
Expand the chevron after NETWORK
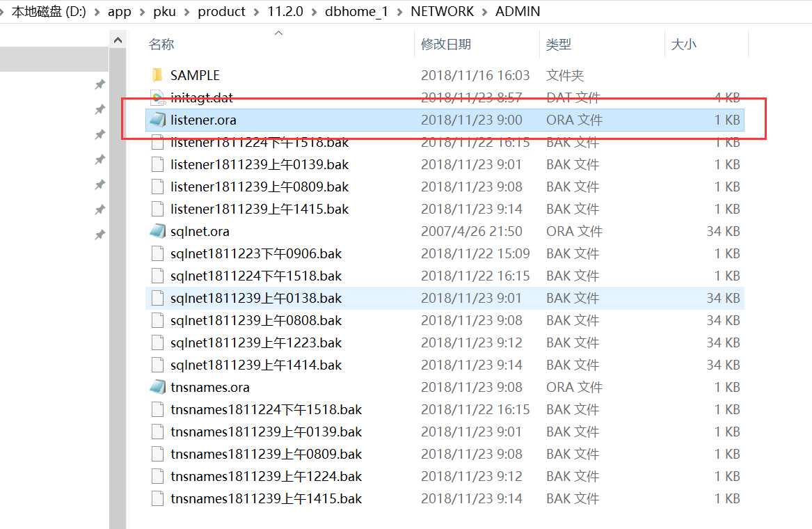(x=485, y=12)
